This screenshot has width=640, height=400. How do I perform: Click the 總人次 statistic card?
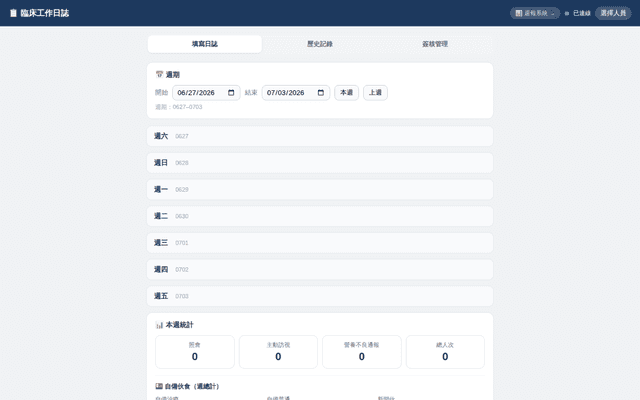(x=445, y=352)
